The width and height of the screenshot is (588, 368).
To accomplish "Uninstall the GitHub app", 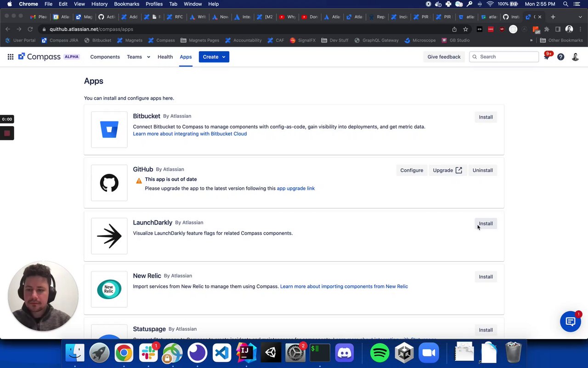I will click(x=483, y=170).
